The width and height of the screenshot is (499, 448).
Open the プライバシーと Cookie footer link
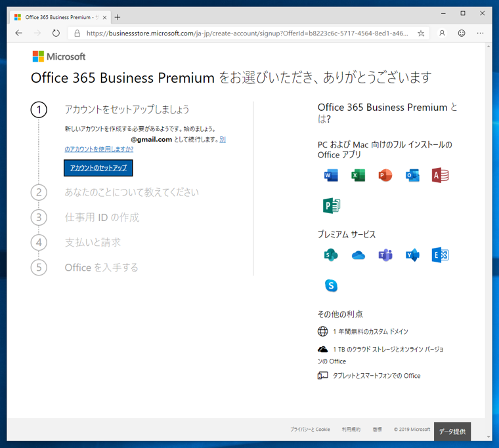pos(310,429)
